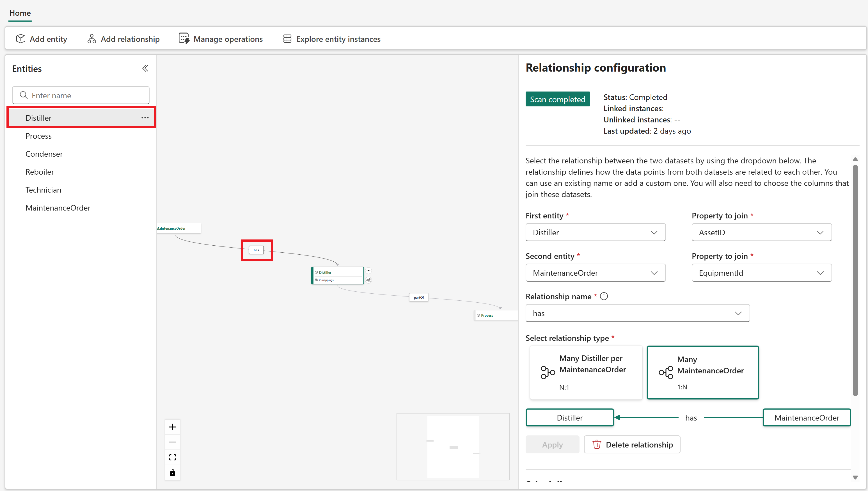Click the Relationship name info icon
This screenshot has width=868, height=491.
point(604,296)
